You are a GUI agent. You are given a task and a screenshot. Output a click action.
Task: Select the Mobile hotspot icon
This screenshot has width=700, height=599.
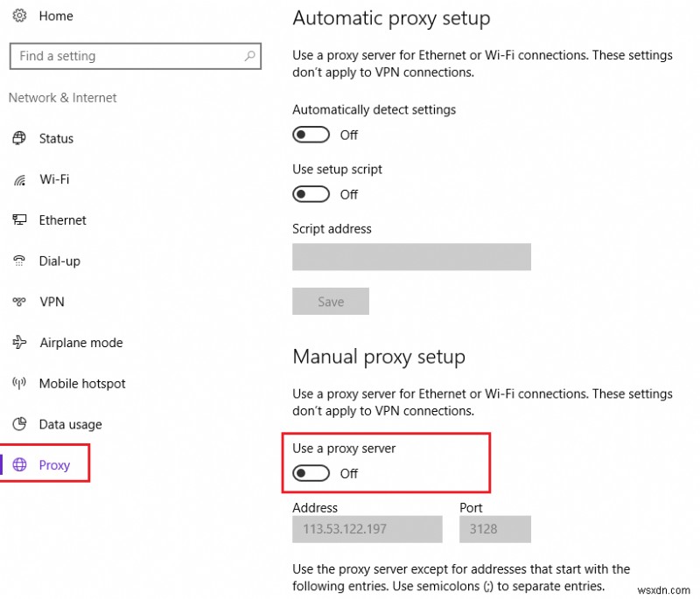point(19,383)
